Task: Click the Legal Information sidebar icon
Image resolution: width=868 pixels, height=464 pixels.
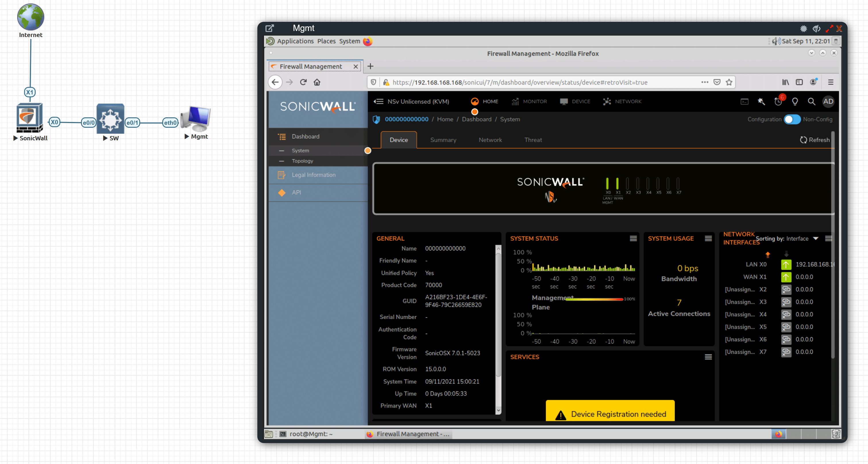Action: point(281,175)
